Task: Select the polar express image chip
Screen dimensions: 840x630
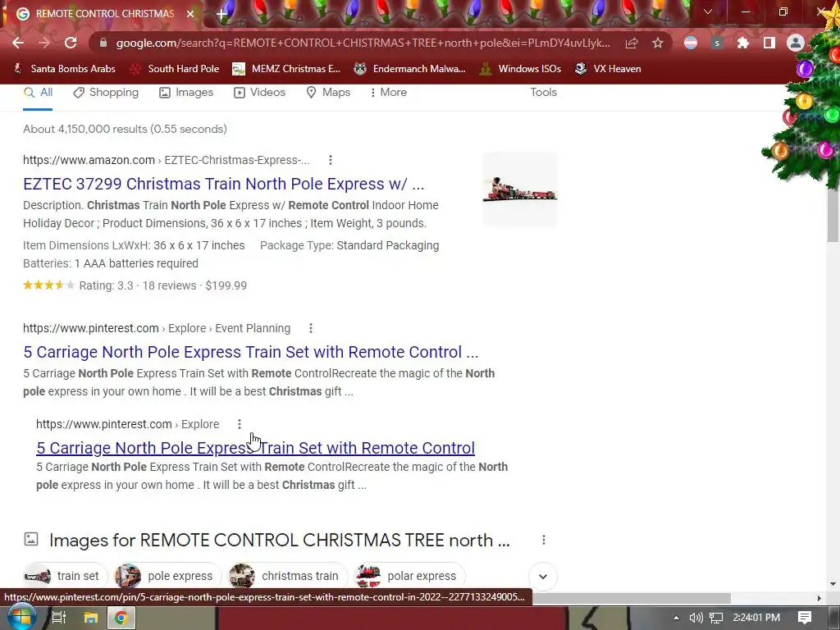Action: point(409,576)
